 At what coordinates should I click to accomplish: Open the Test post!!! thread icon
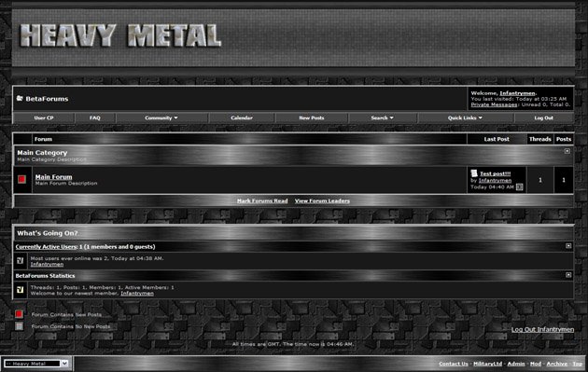474,173
